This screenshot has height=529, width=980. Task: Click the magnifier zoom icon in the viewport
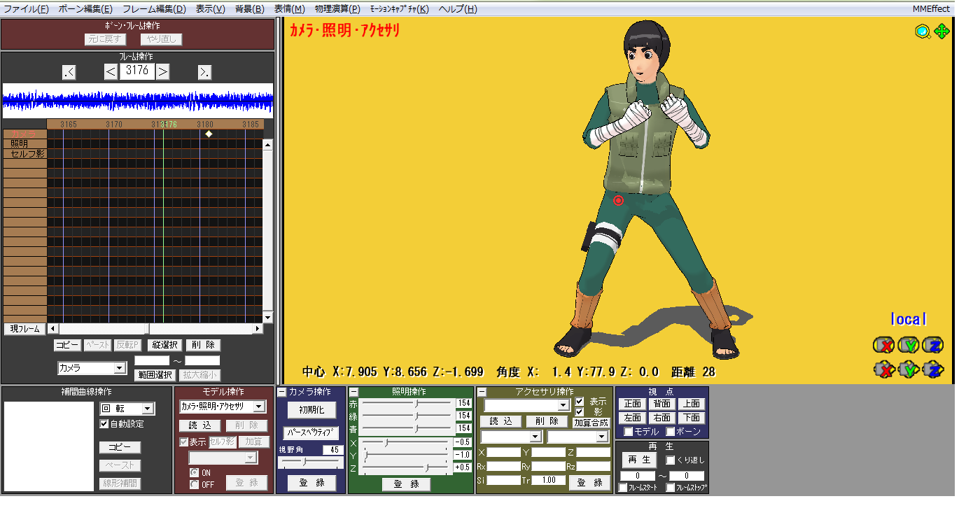coord(923,31)
